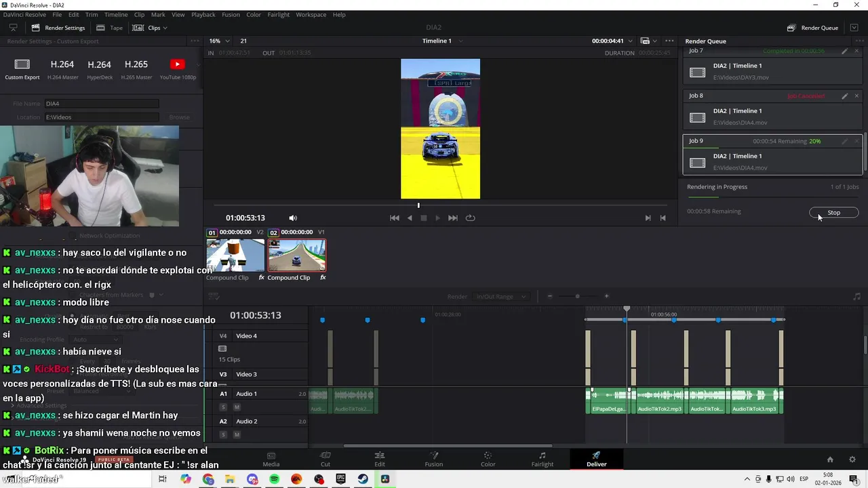Switch to the Color page

point(488,459)
